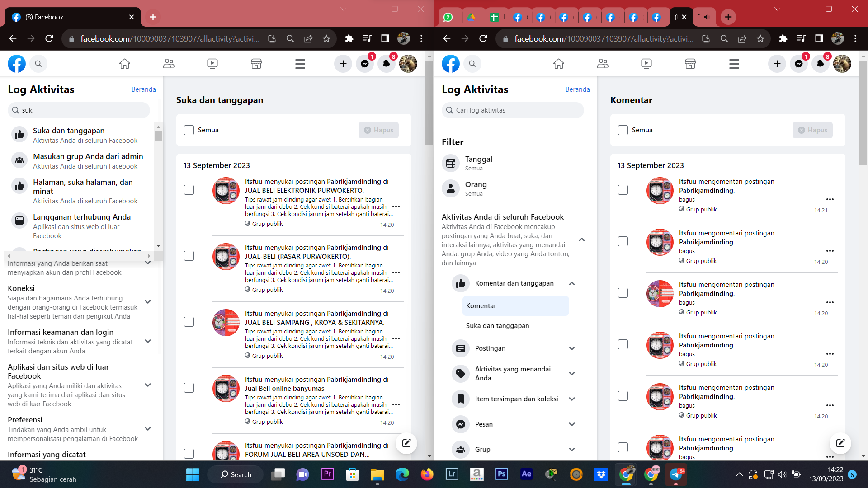Click Marketplace icon in left Facebook window
Image resolution: width=868 pixels, height=488 pixels.
tap(256, 64)
